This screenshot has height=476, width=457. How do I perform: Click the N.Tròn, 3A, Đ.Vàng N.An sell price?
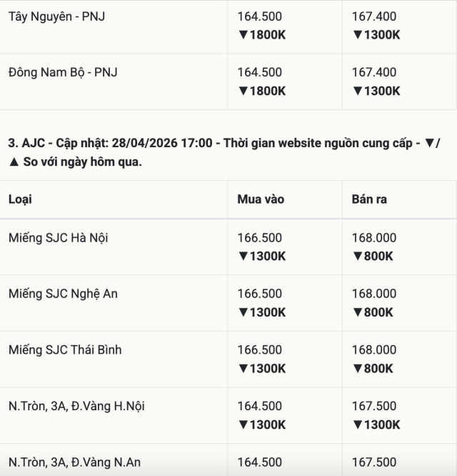click(x=374, y=462)
